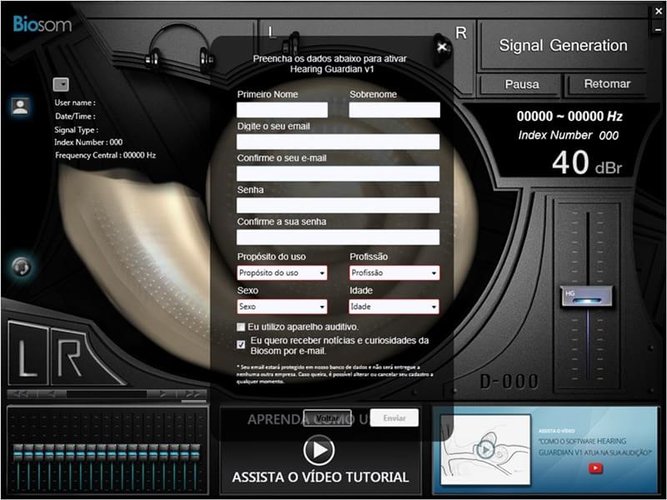Click the '40 dBr' level readout
Image resolution: width=667 pixels, height=500 pixels.
pyautogui.click(x=587, y=163)
